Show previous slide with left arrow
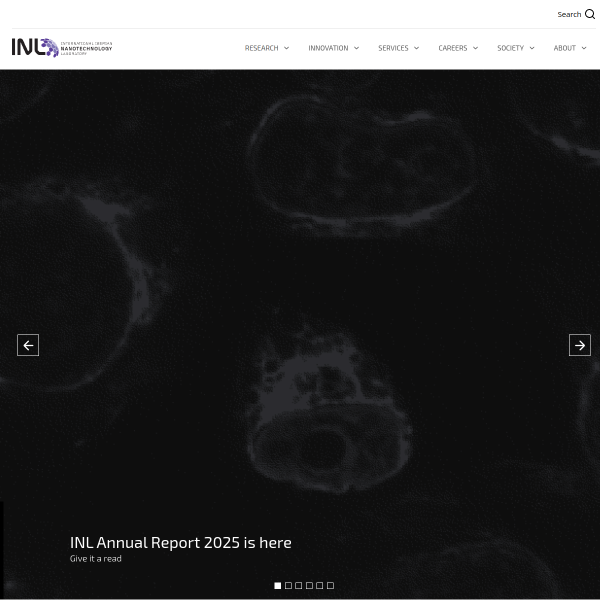This screenshot has width=600, height=600. tap(28, 345)
